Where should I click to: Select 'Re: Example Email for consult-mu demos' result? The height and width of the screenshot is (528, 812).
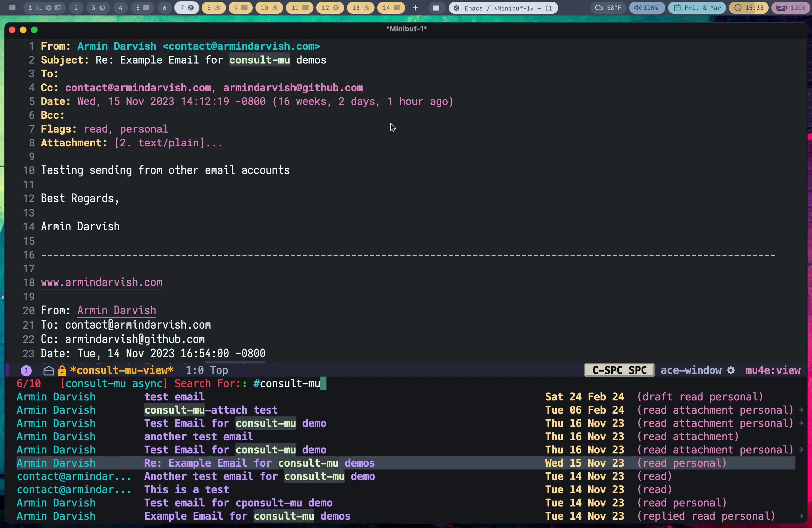[x=406, y=463]
